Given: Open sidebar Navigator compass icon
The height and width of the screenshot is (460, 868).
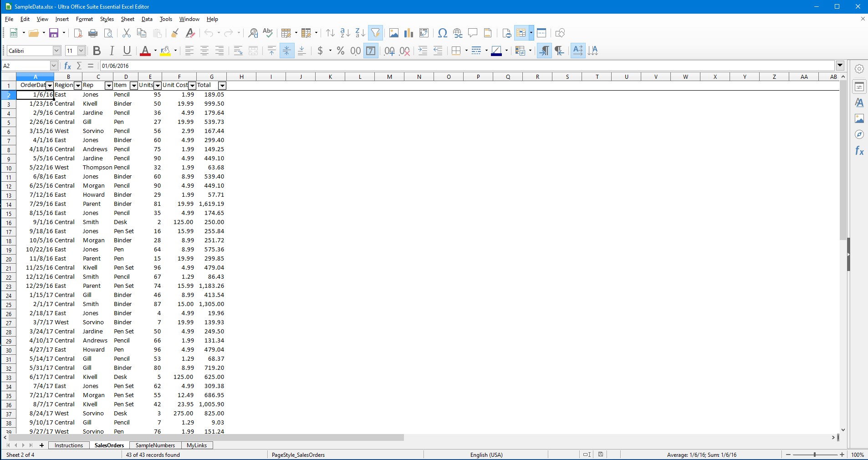Looking at the screenshot, I should pos(859,134).
